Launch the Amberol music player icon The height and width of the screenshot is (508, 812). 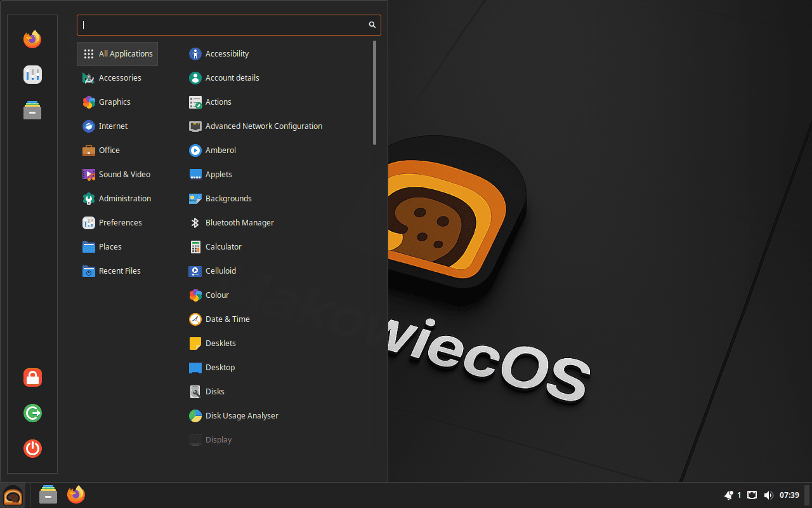(195, 150)
